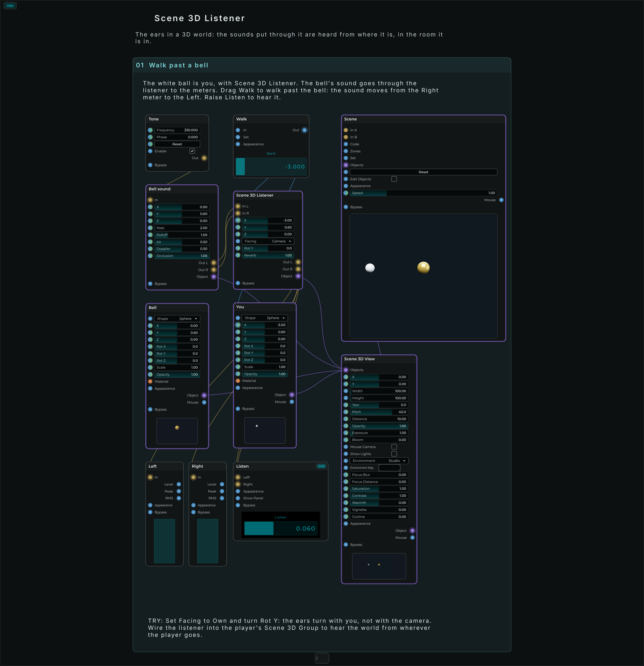Click Right meter Peak port
This screenshot has width=644, height=666.
coord(222,491)
